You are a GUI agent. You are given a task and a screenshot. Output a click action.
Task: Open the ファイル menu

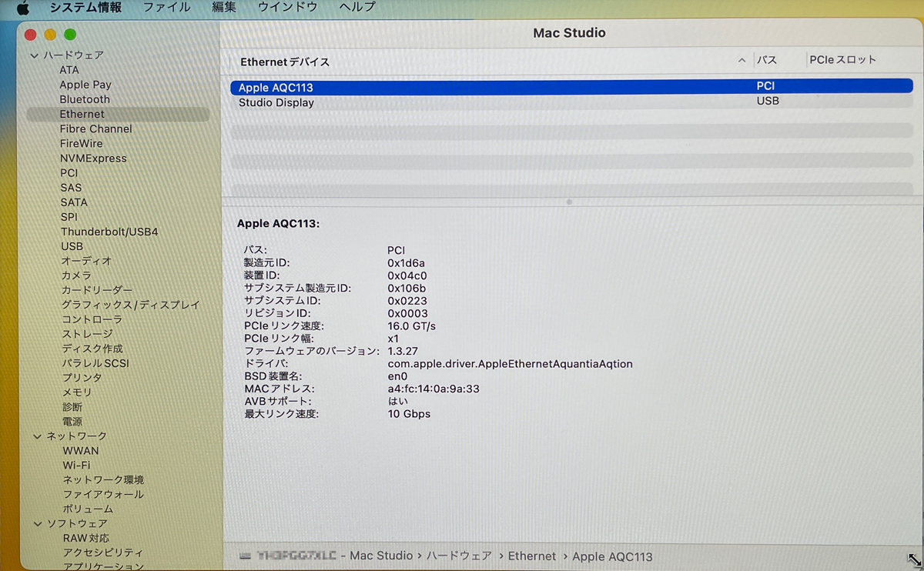pos(166,8)
